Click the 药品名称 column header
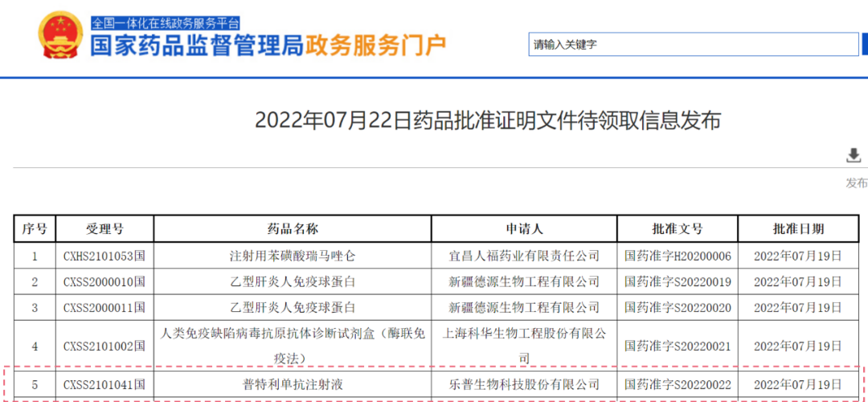Image resolution: width=868 pixels, height=402 pixels. pos(293,229)
